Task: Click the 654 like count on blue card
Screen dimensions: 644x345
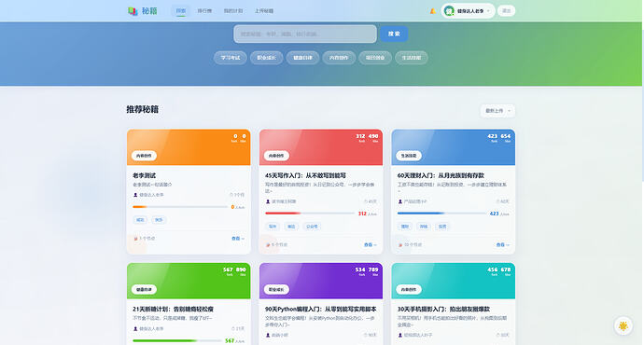Action: click(x=506, y=136)
